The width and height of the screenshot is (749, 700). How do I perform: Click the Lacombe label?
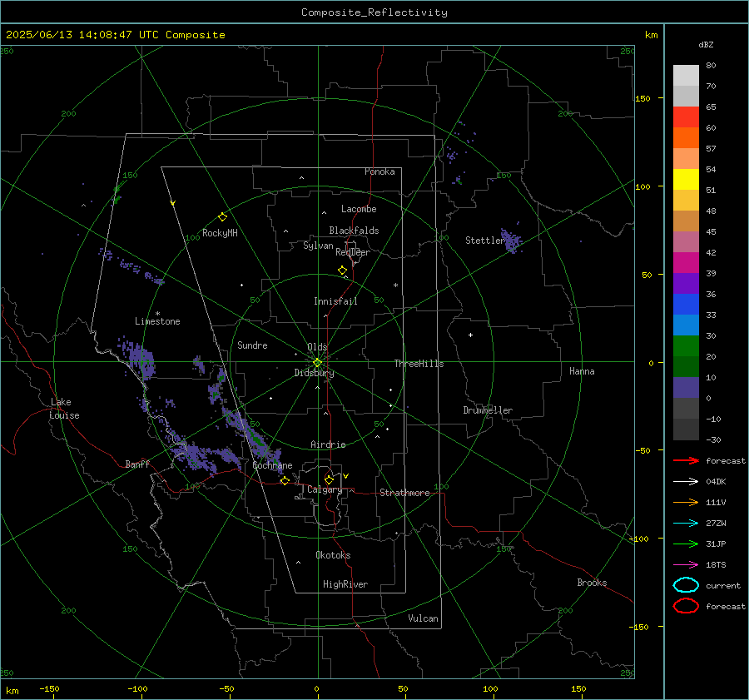coord(359,209)
